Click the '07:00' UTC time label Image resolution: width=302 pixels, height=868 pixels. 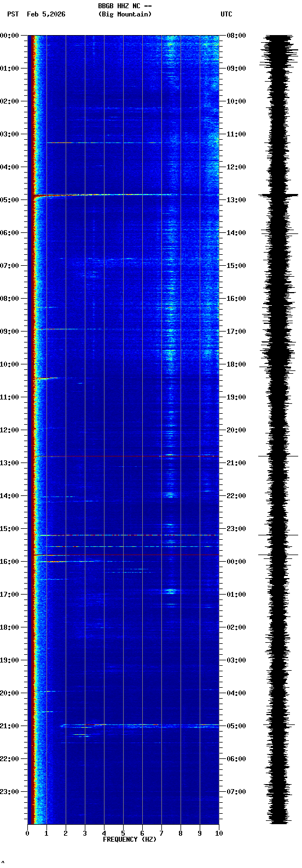tap(236, 792)
